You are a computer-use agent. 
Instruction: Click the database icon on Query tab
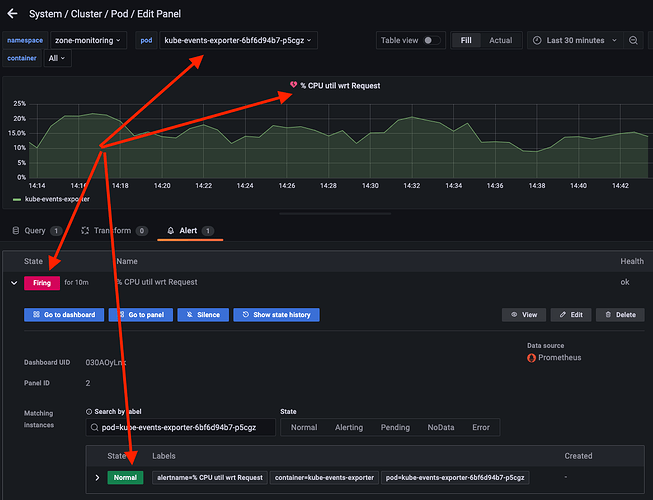click(16, 231)
